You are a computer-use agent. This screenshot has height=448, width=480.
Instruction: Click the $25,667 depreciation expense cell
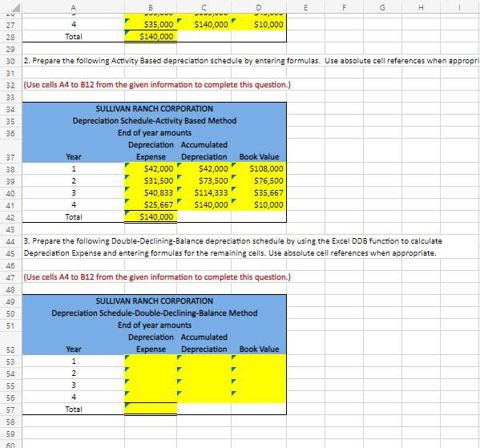151,204
